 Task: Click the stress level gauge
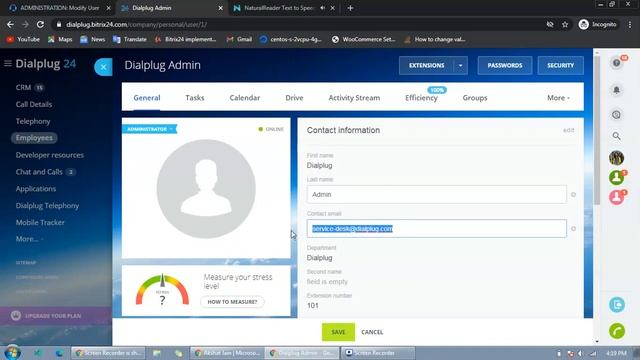162,290
